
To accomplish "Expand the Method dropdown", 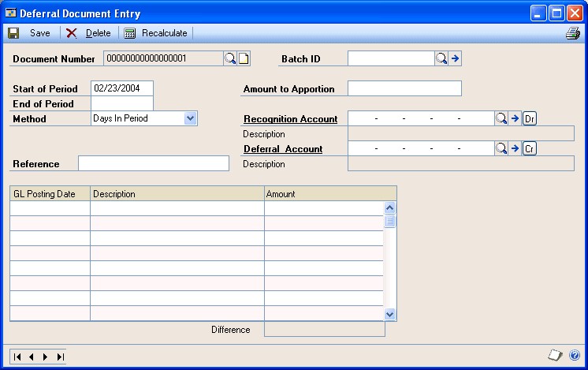I will (191, 118).
